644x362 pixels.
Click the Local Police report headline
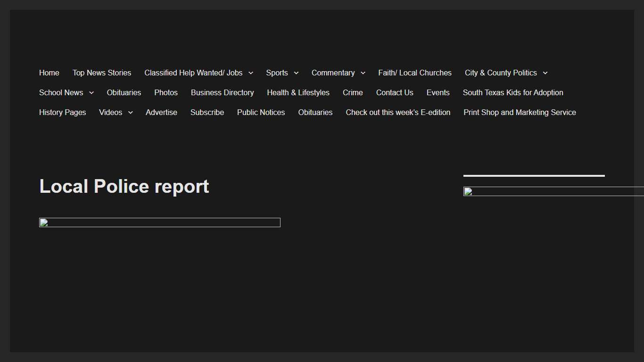(x=124, y=186)
